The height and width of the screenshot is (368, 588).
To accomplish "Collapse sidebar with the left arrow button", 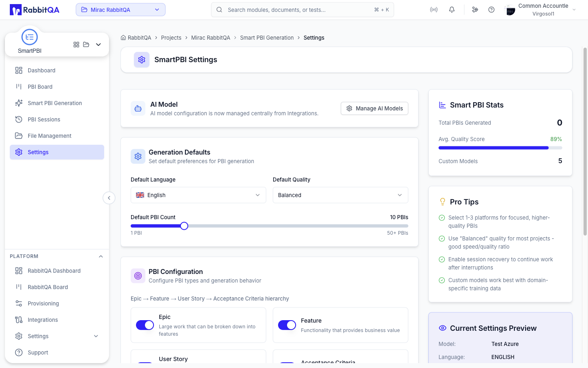I will [109, 198].
